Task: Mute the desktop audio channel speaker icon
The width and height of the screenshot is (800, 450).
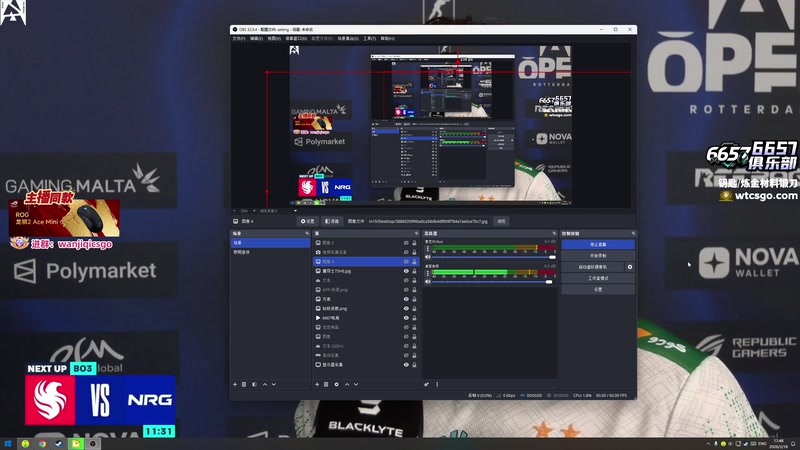Action: 428,257
